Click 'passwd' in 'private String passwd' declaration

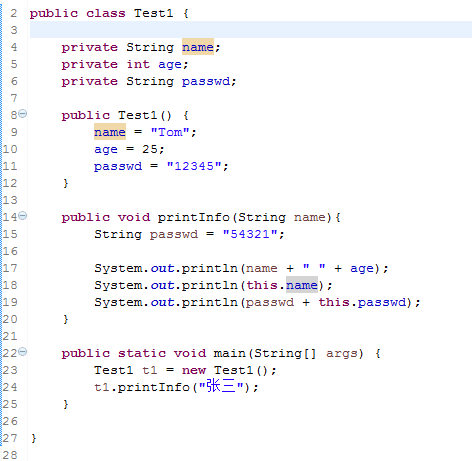[206, 81]
